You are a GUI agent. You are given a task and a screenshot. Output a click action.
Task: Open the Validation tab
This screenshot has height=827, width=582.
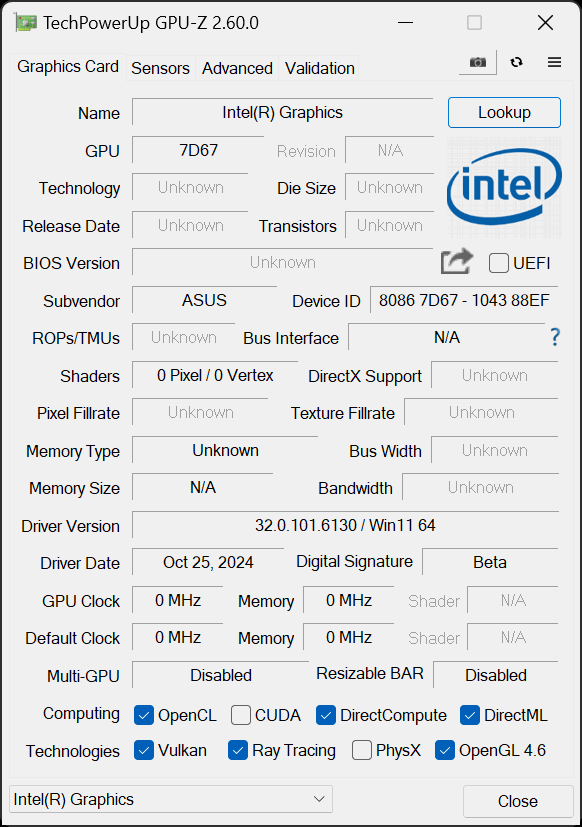click(320, 68)
